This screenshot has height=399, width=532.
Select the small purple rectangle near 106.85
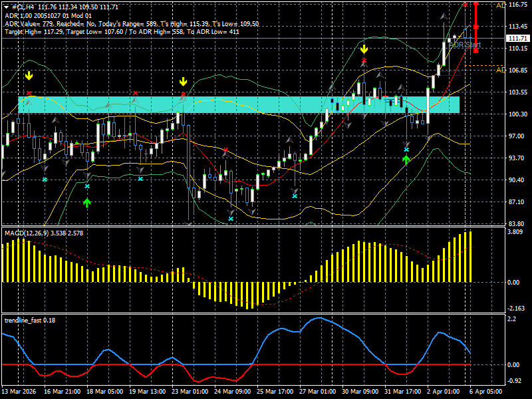click(450, 73)
